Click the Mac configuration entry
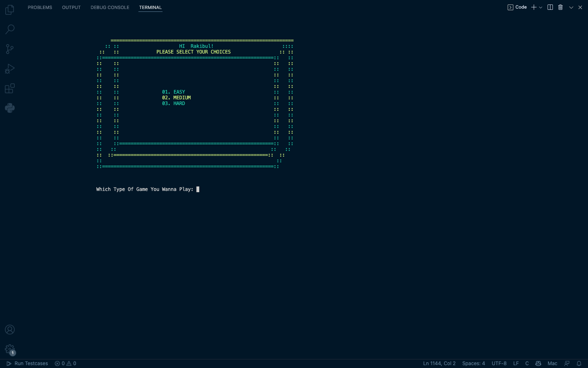The image size is (588, 368). [552, 364]
